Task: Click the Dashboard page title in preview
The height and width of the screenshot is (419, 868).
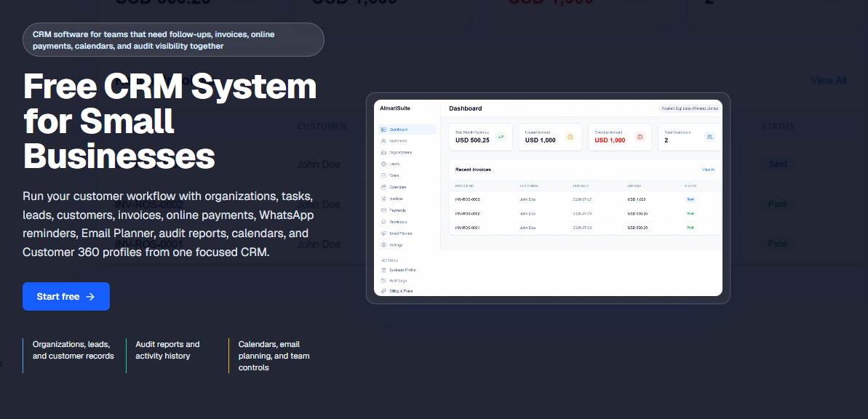Action: pyautogui.click(x=465, y=108)
